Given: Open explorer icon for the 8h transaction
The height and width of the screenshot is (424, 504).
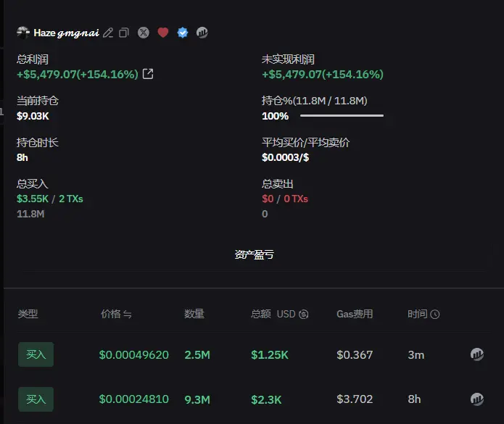Looking at the screenshot, I should 477,399.
